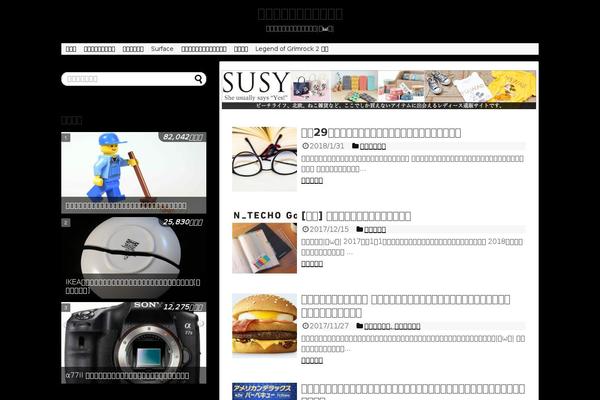Click the read-more link under the hamburger article

point(312,360)
